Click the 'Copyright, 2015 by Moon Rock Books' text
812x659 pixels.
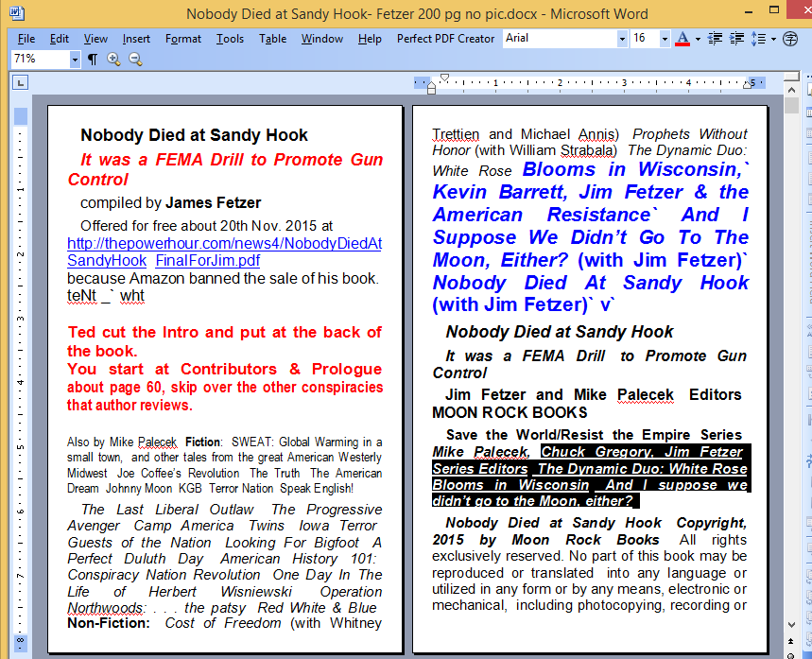tap(590, 531)
